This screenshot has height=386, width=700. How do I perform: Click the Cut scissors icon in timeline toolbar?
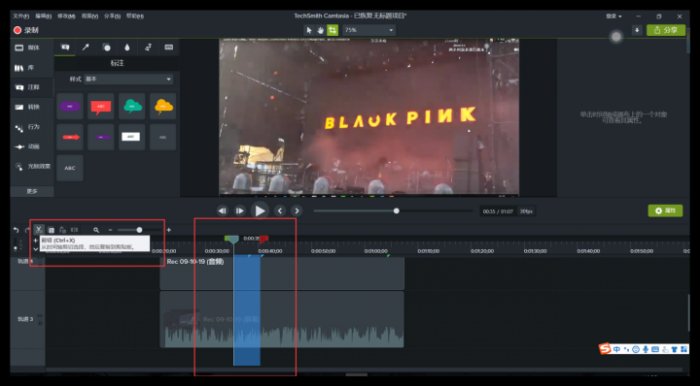point(39,229)
